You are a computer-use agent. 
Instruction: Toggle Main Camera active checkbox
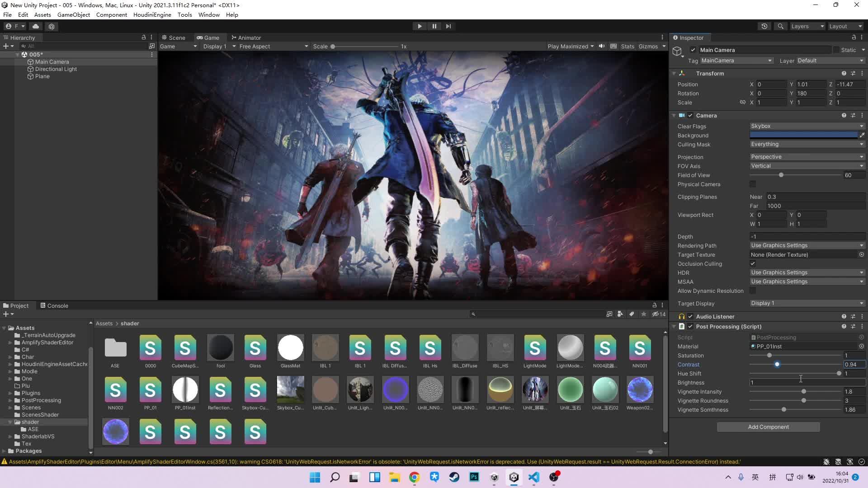pyautogui.click(x=693, y=50)
